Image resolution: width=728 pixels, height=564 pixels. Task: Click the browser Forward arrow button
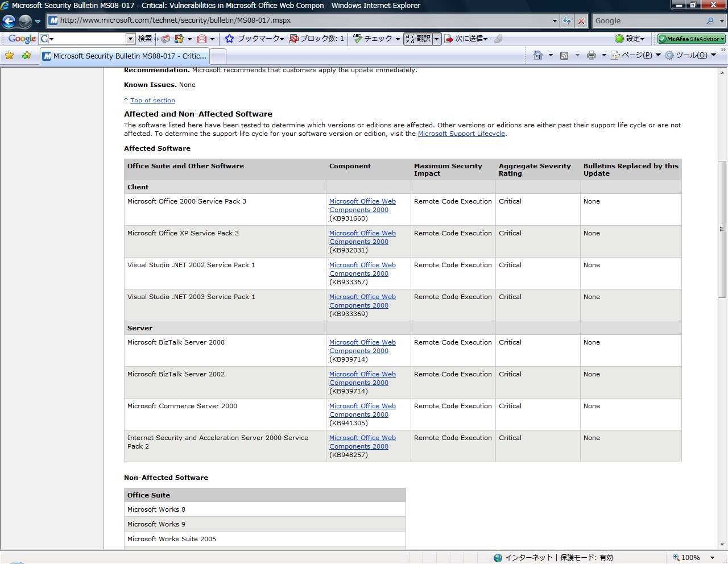(x=25, y=21)
